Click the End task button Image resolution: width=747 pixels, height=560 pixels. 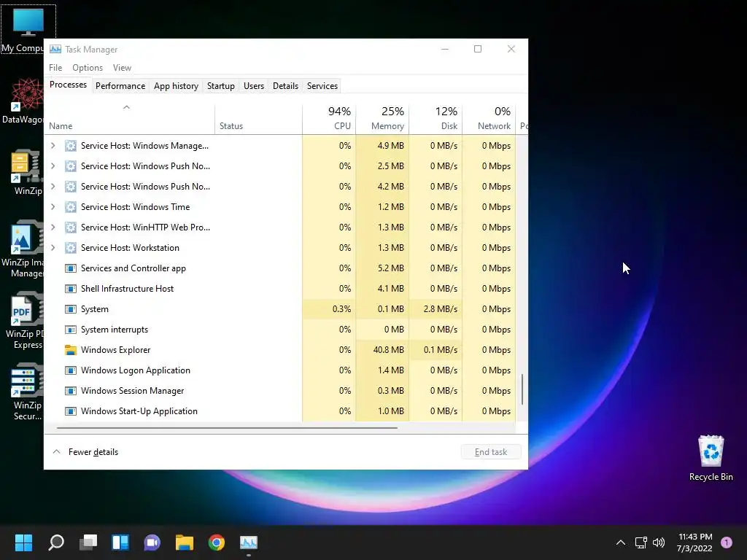pos(491,452)
